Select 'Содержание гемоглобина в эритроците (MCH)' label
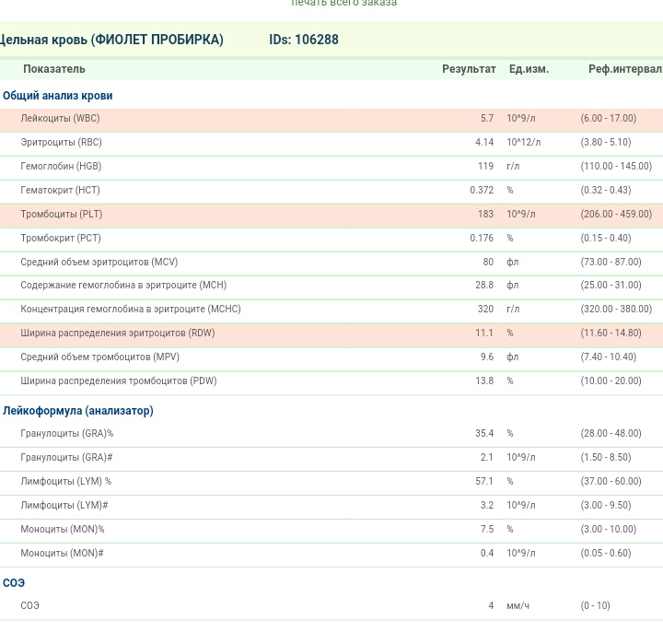The width and height of the screenshot is (663, 644). coord(123,286)
